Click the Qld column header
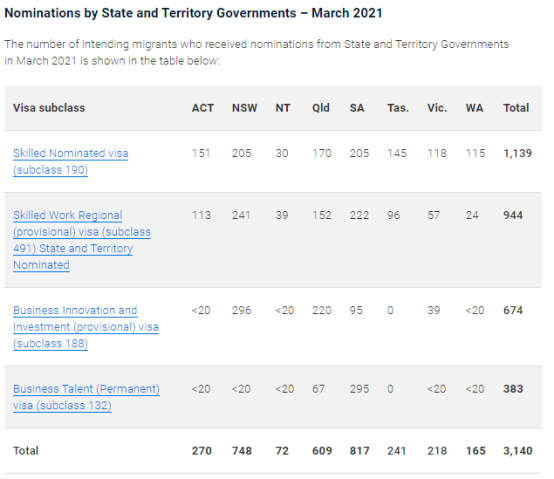Image resolution: width=554 pixels, height=479 pixels. click(x=320, y=108)
